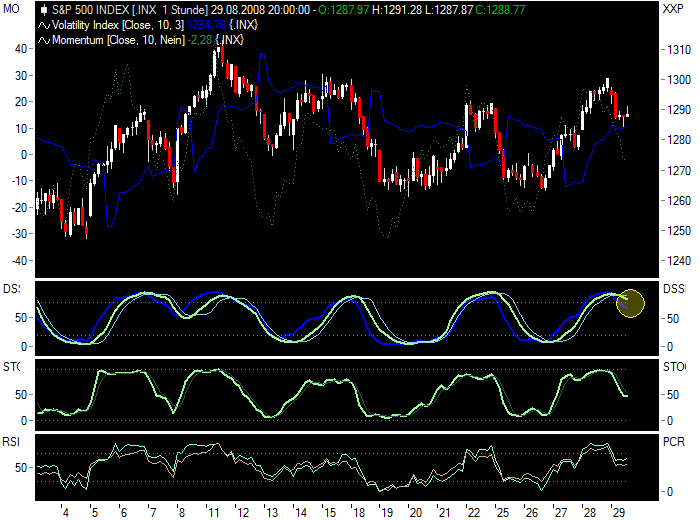Click the MO axis label

click(x=11, y=9)
